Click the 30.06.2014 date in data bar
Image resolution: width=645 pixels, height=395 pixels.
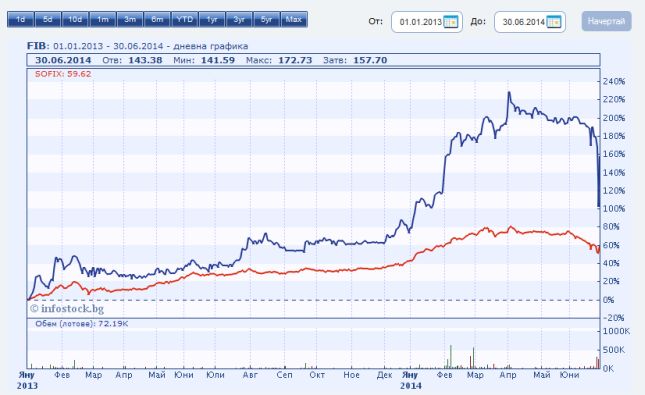pos(63,60)
